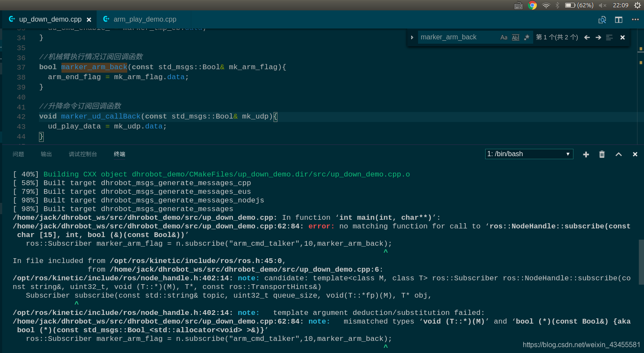Image resolution: width=644 pixels, height=353 pixels.
Task: Expand the replace field in find widget
Action: [412, 38]
